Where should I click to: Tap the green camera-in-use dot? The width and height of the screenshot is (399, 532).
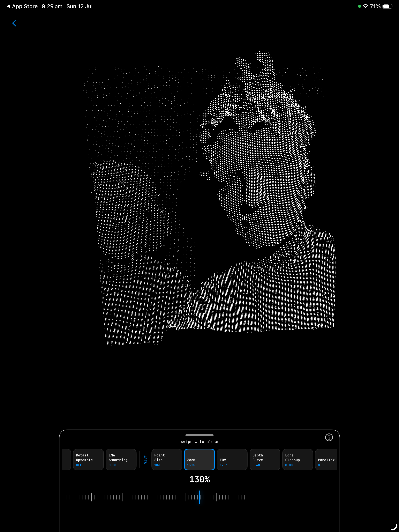tap(359, 6)
